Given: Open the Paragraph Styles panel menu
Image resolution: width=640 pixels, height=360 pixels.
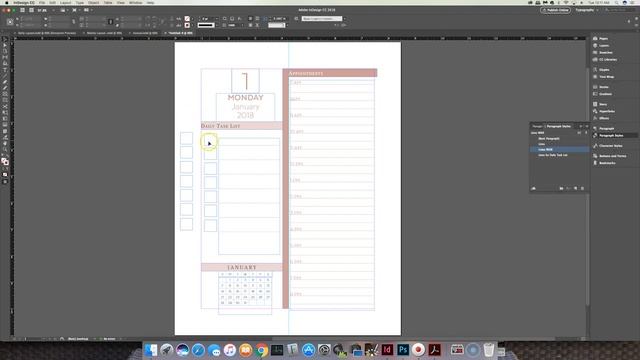Looking at the screenshot, I should 587,126.
